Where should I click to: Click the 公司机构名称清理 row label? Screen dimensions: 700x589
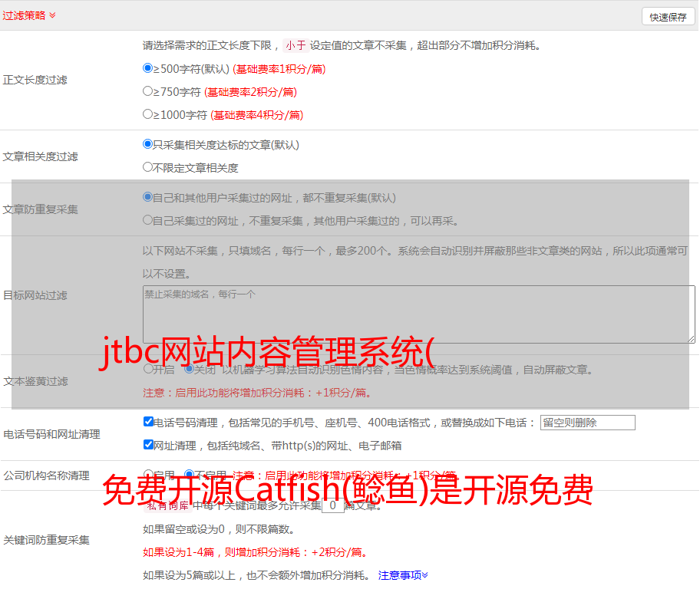(46, 475)
